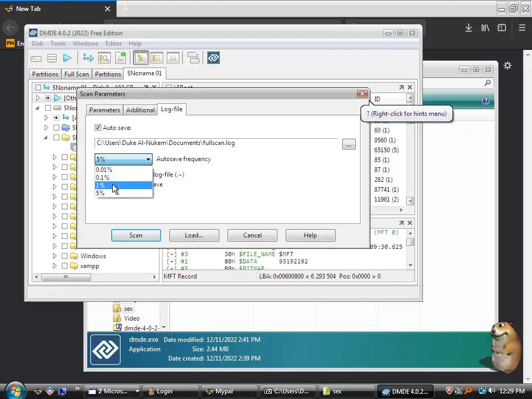Click the Scan button

pos(136,235)
